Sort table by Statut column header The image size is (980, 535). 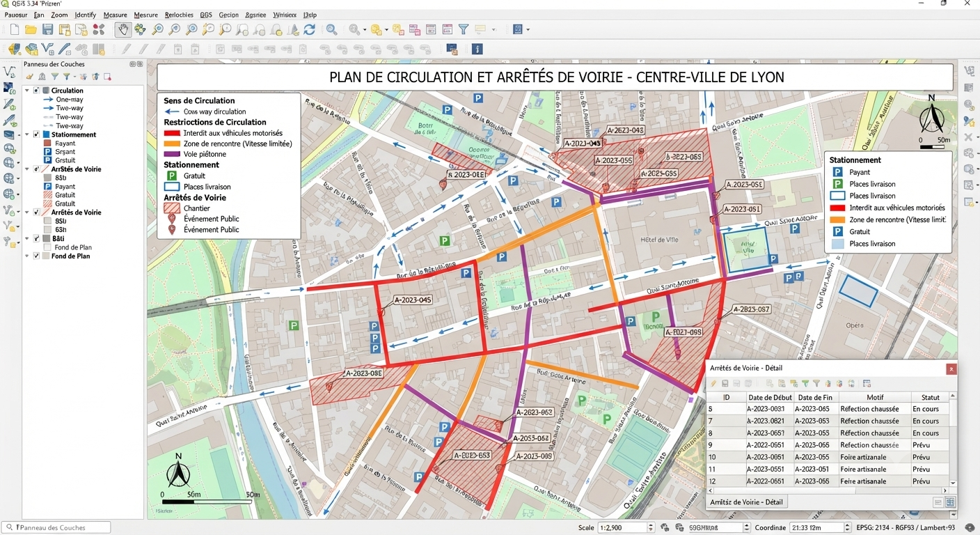pyautogui.click(x=930, y=397)
